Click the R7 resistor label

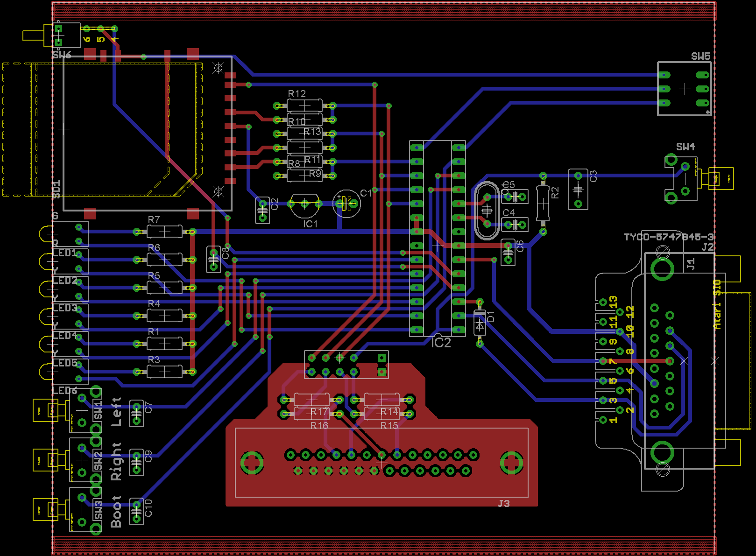pyautogui.click(x=154, y=220)
